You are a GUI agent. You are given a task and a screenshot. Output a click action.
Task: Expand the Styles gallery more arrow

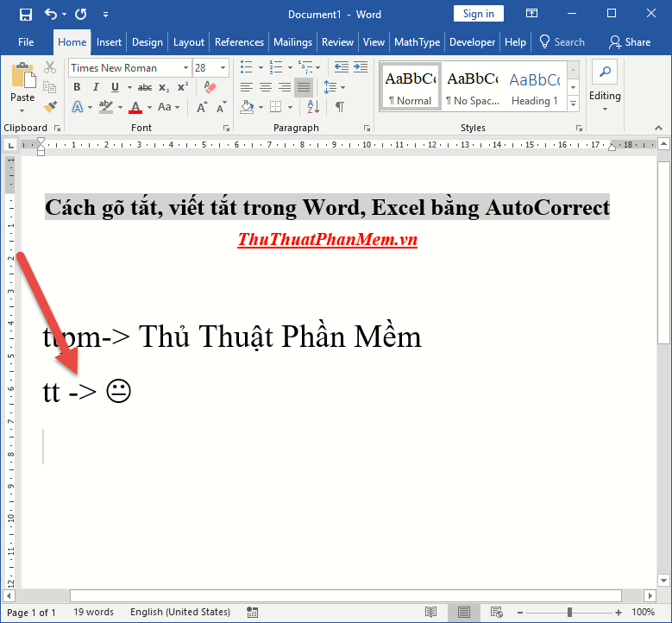point(574,104)
